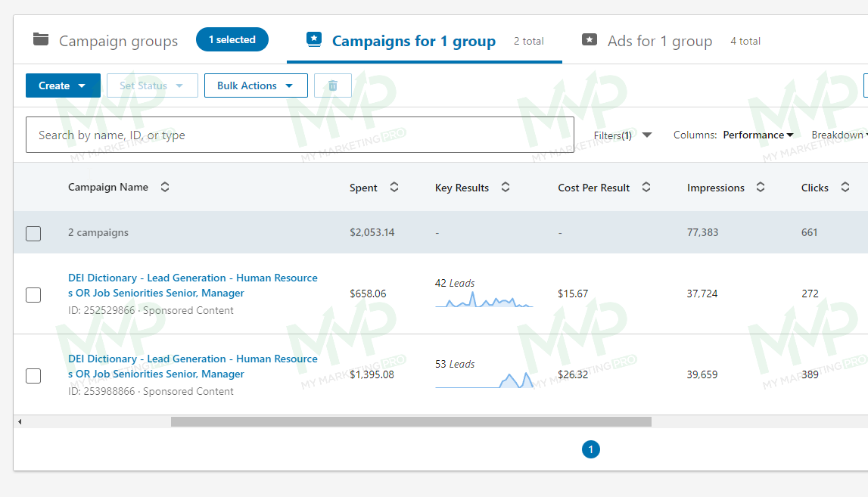Click total spent value $2,053.14

(x=372, y=232)
